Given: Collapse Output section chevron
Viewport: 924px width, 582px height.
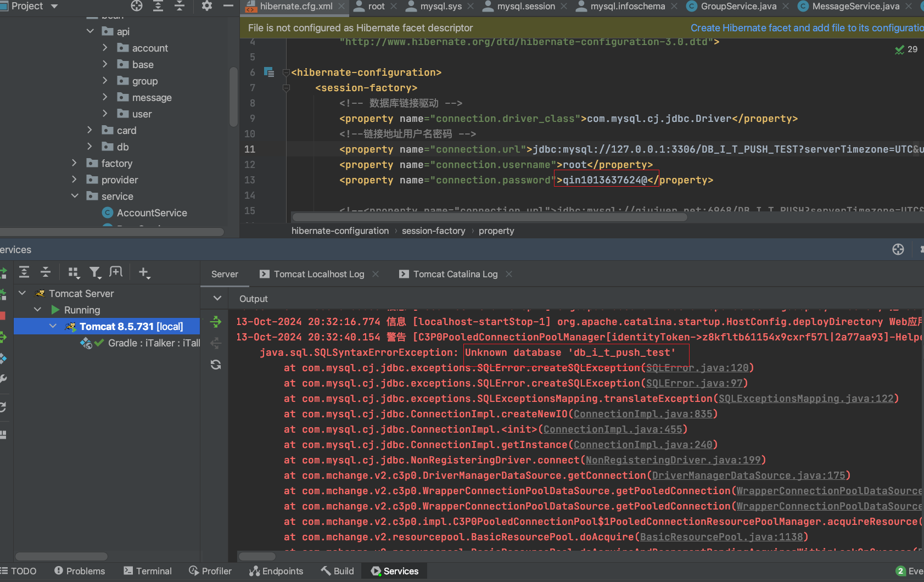Looking at the screenshot, I should [217, 299].
